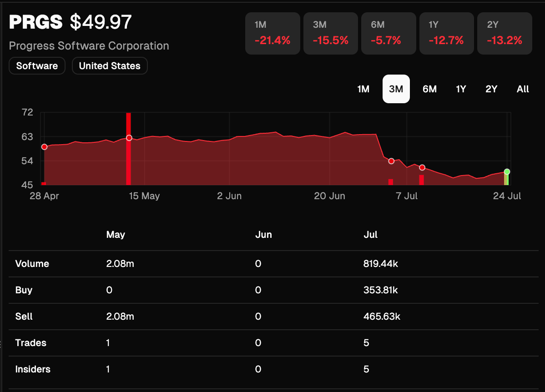Click the green marker at 24 Jul
The height and width of the screenshot is (392, 545).
coord(507,172)
